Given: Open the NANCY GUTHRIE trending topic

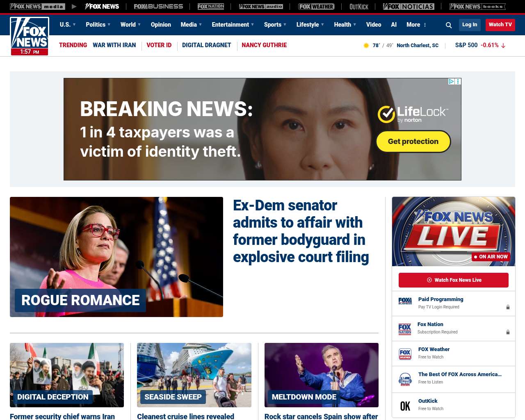Looking at the screenshot, I should coord(264,45).
